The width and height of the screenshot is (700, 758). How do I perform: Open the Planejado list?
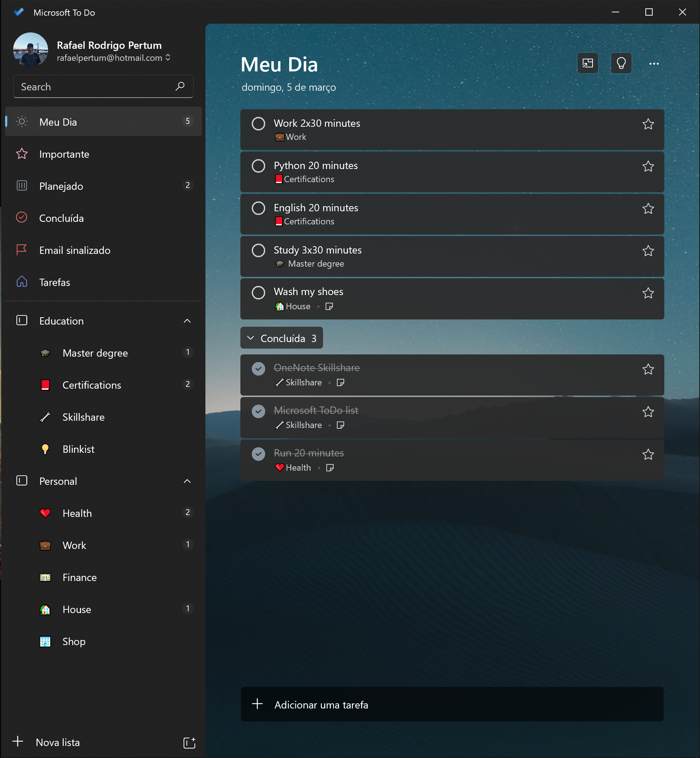[103, 186]
